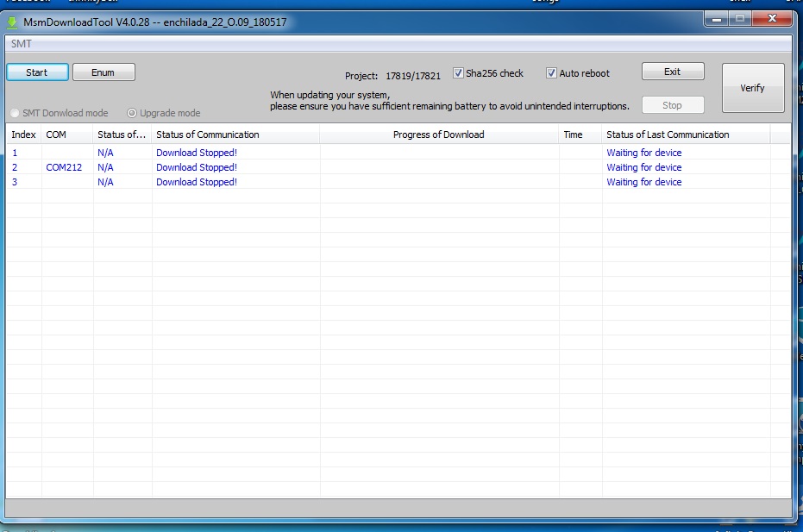
Task: Click Status of Last Communication header
Action: (x=686, y=135)
